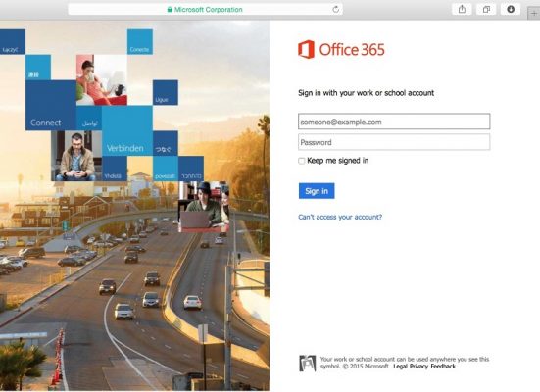The image size is (540, 392).
Task: Show all tabs overview button
Action: click(x=486, y=9)
